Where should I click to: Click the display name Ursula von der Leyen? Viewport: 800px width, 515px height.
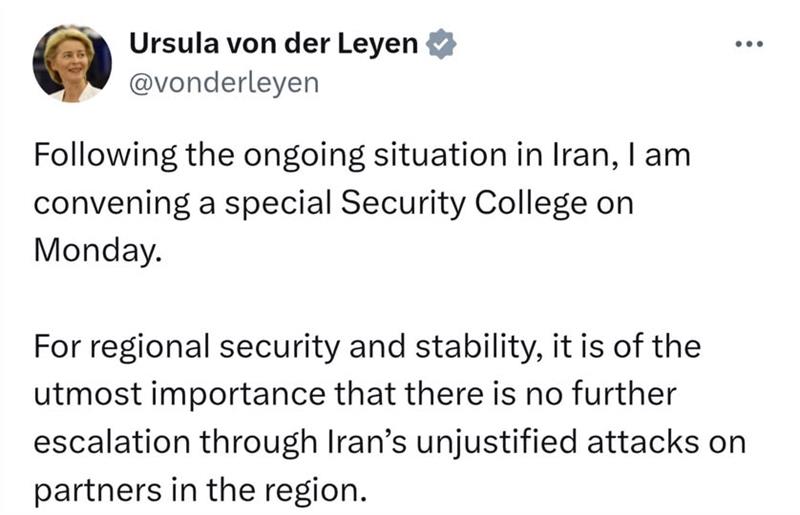pyautogui.click(x=274, y=45)
